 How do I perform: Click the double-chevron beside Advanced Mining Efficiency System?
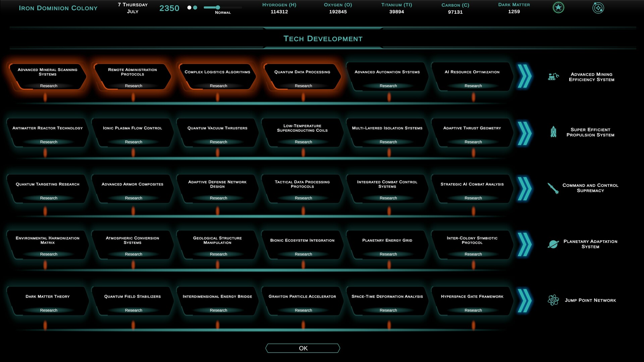tap(524, 76)
